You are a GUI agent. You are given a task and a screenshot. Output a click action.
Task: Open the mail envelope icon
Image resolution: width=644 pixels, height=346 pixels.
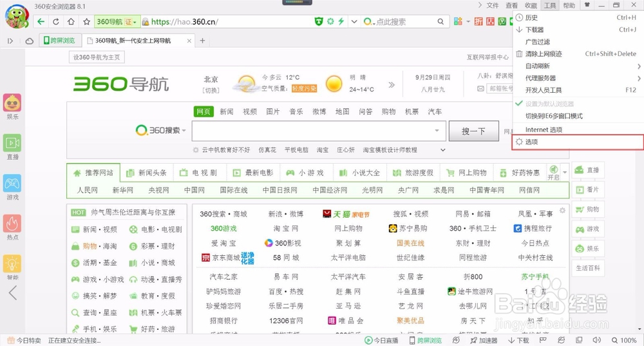(480, 88)
